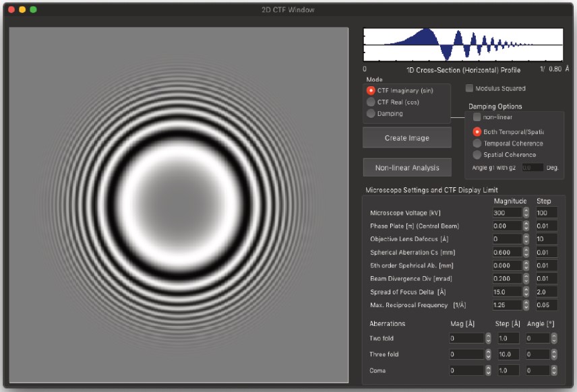Image resolution: width=577 pixels, height=392 pixels.
Task: Click the Spread of Focus Delta stepper
Action: [x=526, y=292]
